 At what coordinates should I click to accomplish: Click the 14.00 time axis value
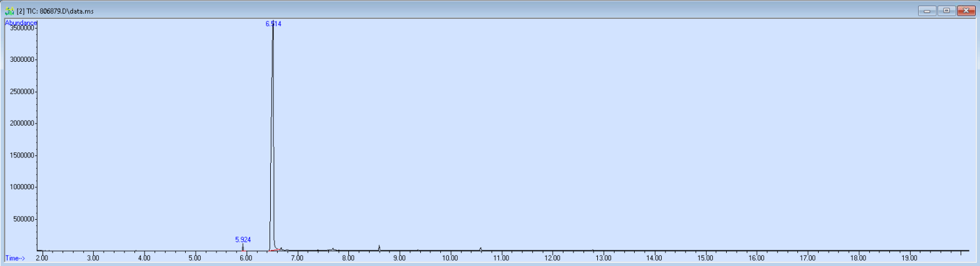[654, 257]
